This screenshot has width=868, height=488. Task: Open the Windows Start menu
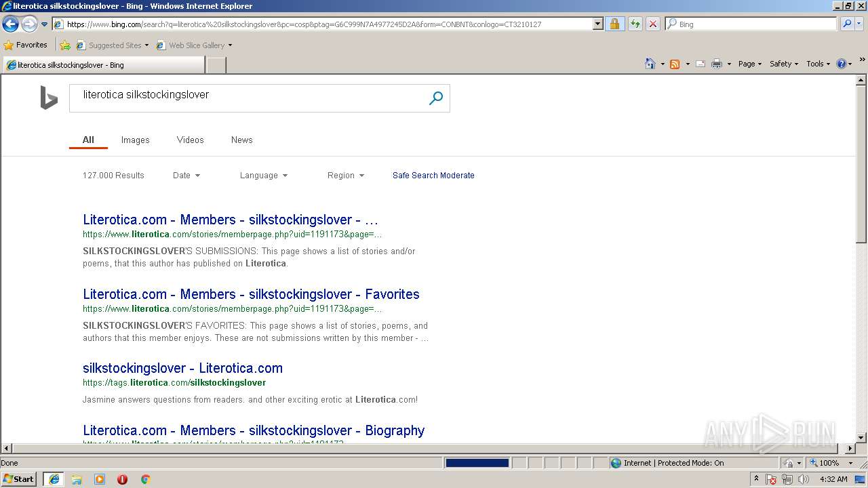click(x=19, y=479)
